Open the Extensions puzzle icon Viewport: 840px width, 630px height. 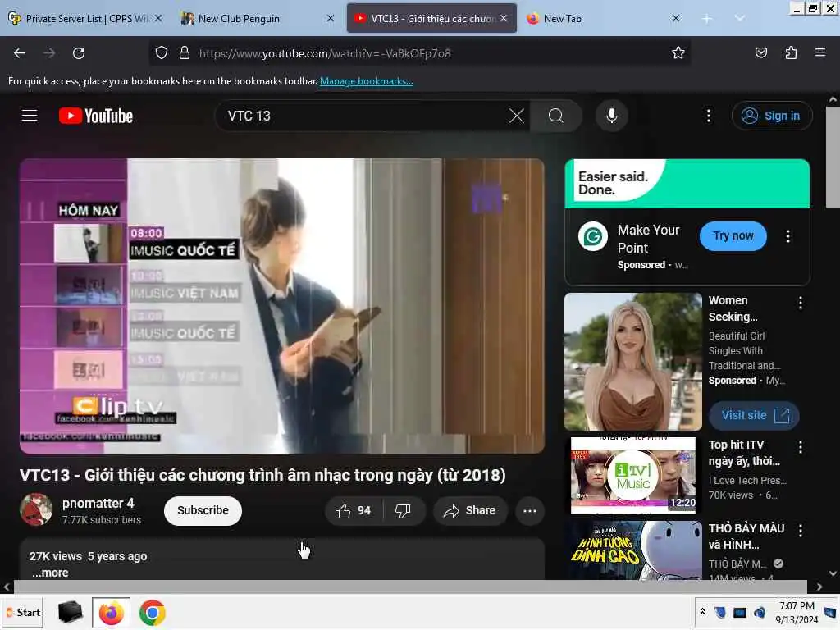coord(791,52)
